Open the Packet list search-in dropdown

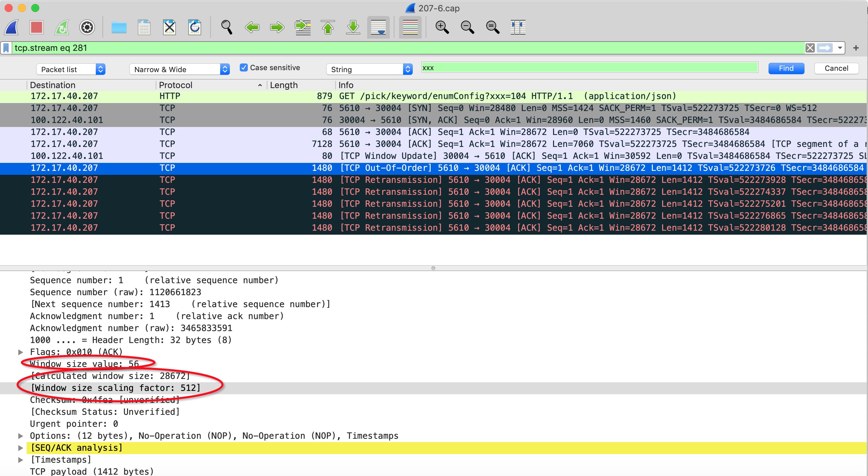click(x=71, y=69)
